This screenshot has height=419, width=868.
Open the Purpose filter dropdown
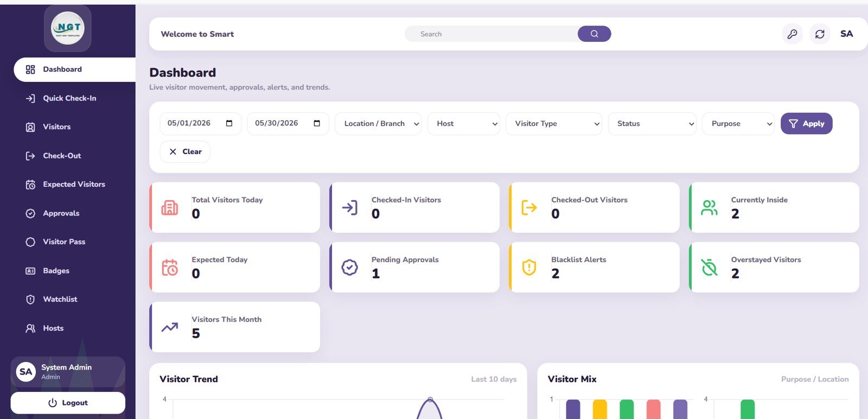tap(738, 124)
